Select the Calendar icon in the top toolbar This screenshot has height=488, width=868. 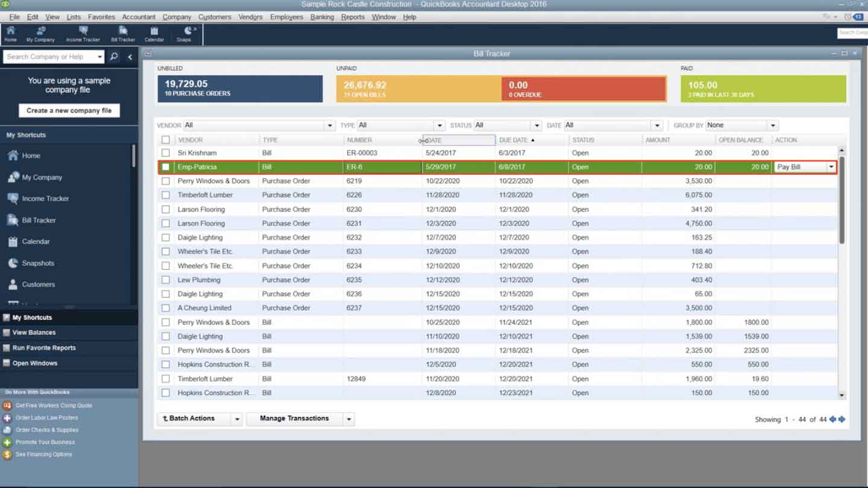(x=154, y=33)
